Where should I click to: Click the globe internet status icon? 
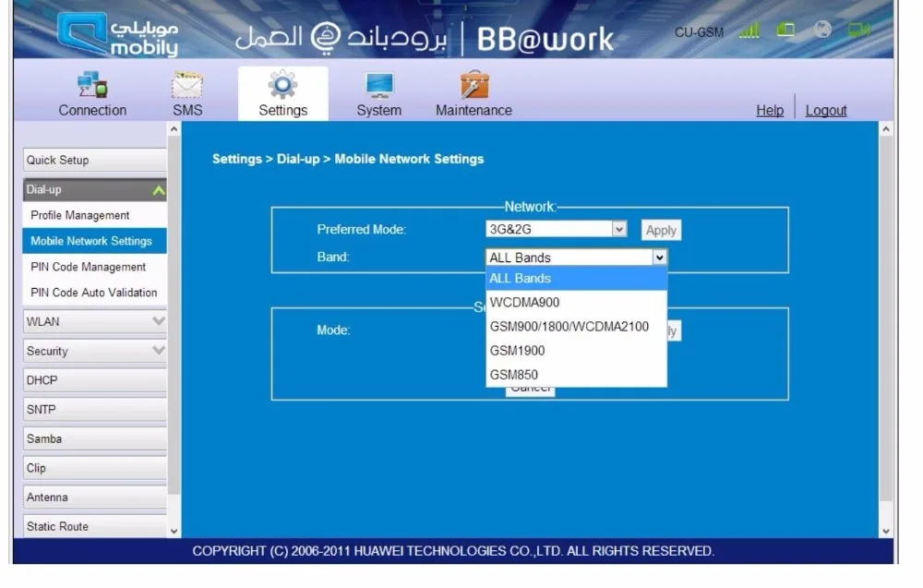pos(822,29)
